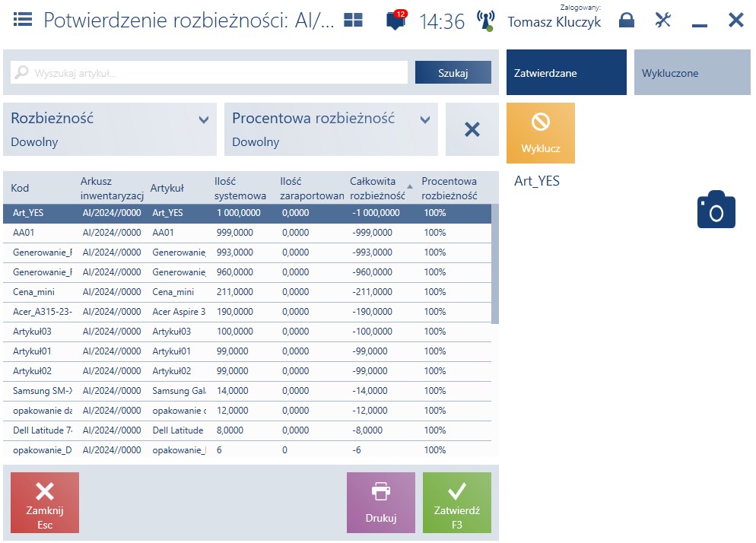Click the table vertical scrollbar
This screenshot has width=756, height=543.
(x=495, y=264)
